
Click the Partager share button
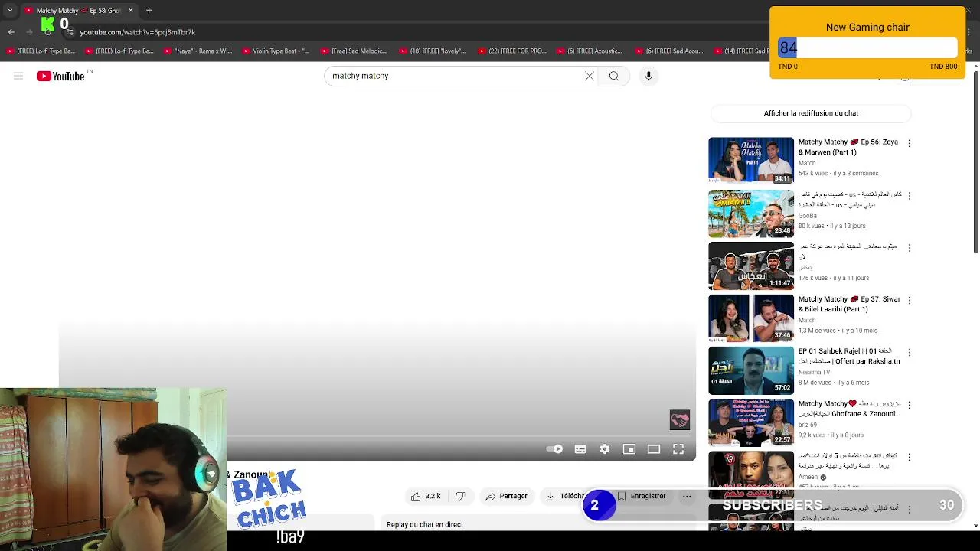506,496
